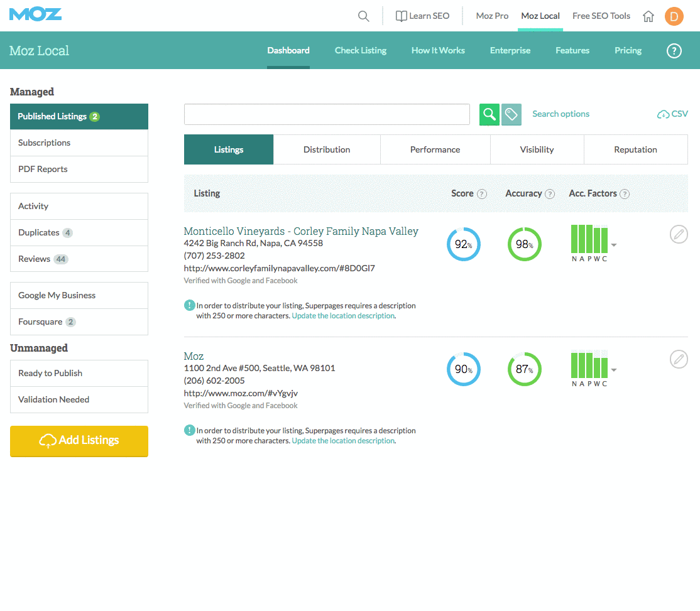Click the yellow Add Listings button
The image size is (700, 611).
[79, 441]
